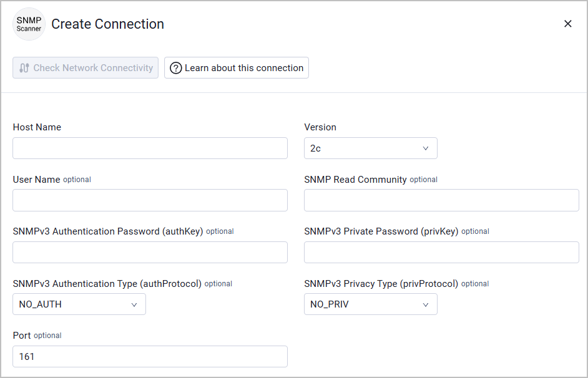Click the User Name text field
Viewport: 588px width, 378px height.
point(150,200)
